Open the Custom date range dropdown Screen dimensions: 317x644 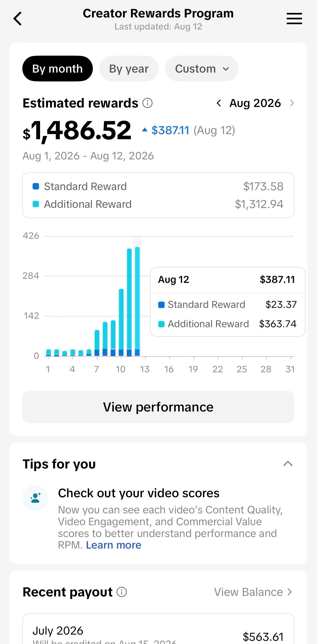[202, 69]
